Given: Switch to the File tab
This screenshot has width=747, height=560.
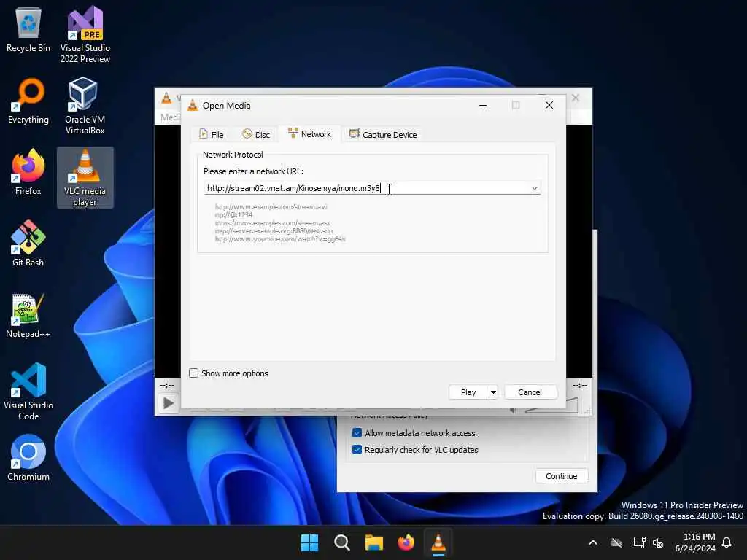Looking at the screenshot, I should (x=211, y=135).
